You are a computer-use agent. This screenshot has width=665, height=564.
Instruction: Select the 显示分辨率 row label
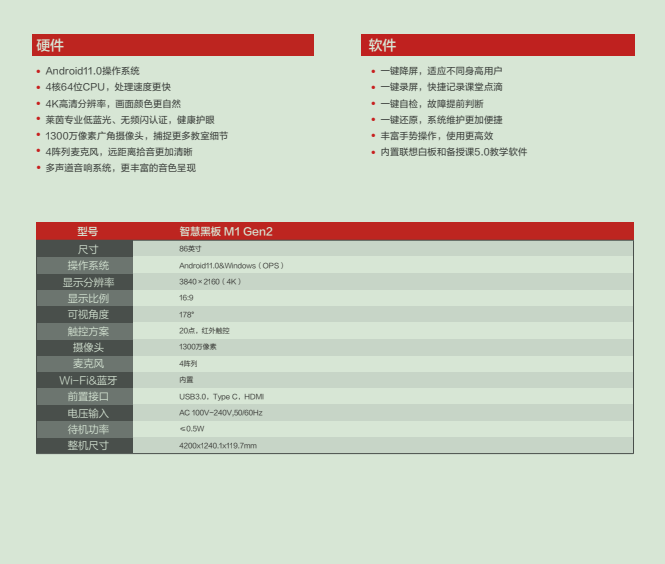click(x=85, y=282)
